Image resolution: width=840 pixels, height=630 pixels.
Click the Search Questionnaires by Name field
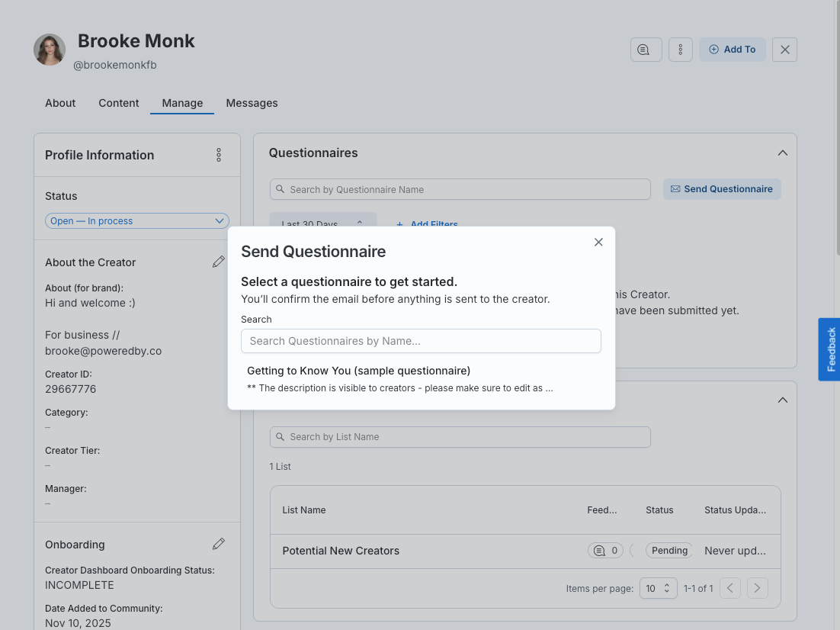click(421, 341)
